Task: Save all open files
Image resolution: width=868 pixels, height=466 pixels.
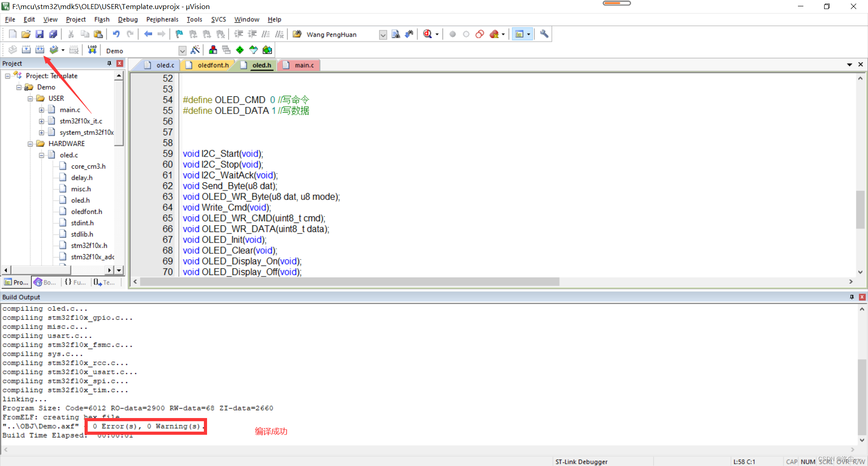Action: (53, 34)
